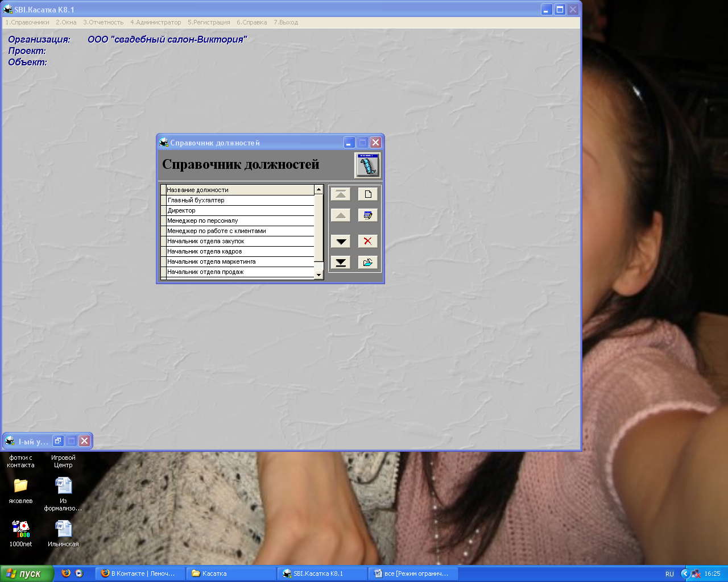The image size is (728, 582).
Task: Edit the selected position with the pencil icon
Action: 368,215
